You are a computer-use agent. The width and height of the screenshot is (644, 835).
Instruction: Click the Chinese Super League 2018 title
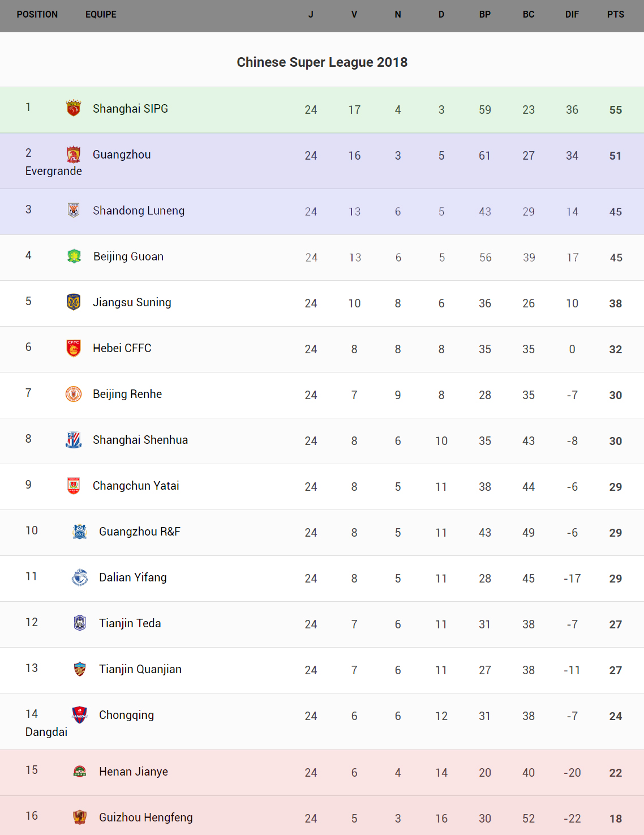point(322,62)
